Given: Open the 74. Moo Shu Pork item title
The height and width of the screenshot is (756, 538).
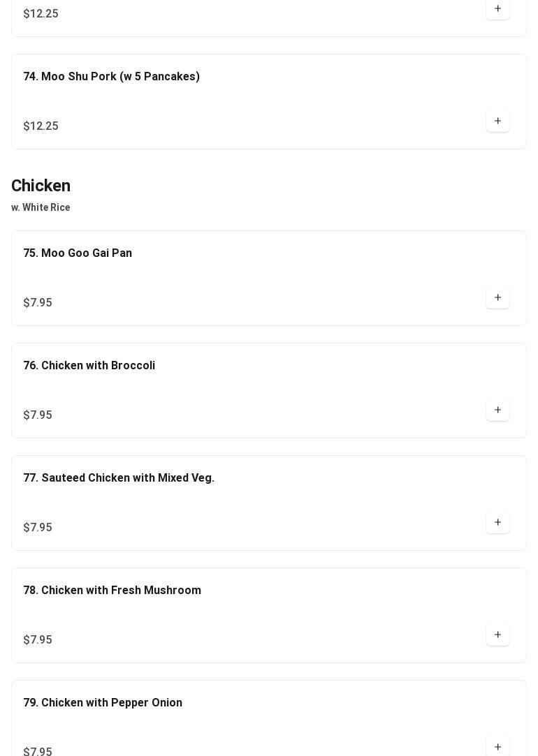Looking at the screenshot, I should click(x=112, y=77).
